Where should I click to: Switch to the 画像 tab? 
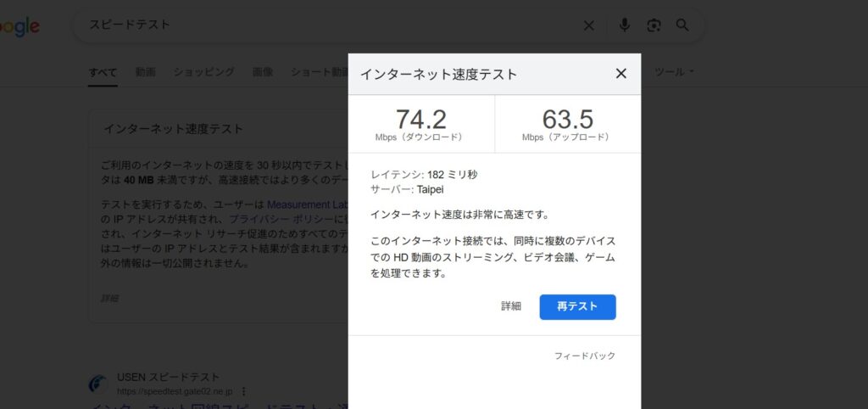point(263,72)
